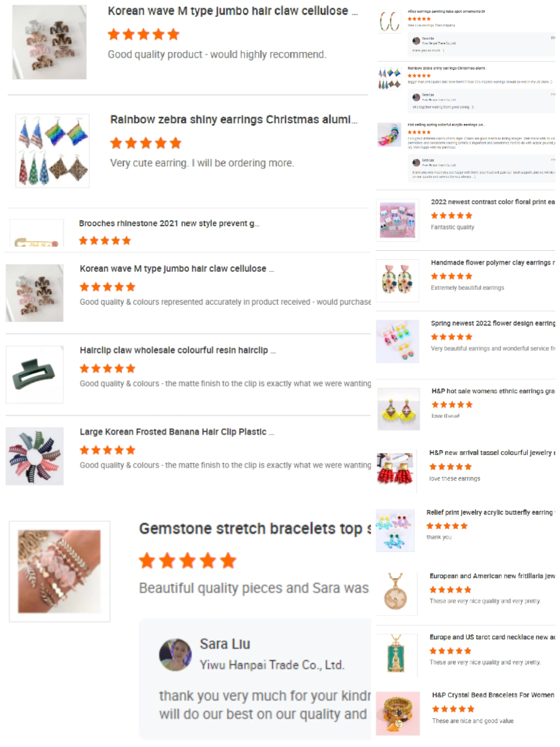Click the small Sara Liu avatar in first reply
Viewport: 560px width, 747px height.
pyautogui.click(x=416, y=41)
